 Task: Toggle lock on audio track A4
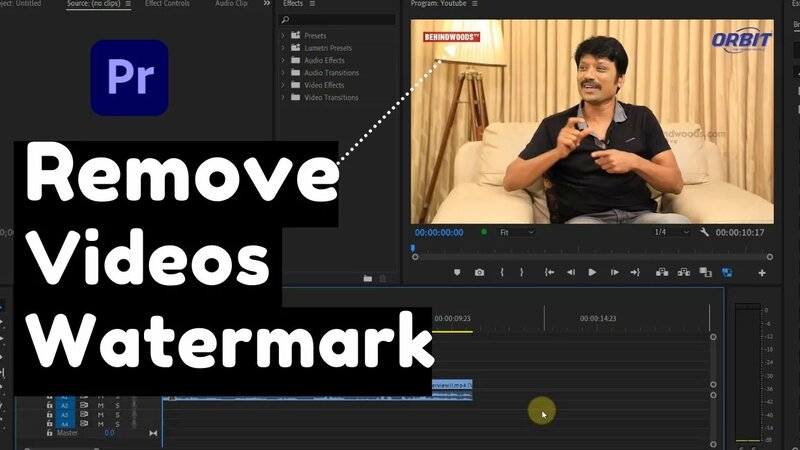(49, 423)
